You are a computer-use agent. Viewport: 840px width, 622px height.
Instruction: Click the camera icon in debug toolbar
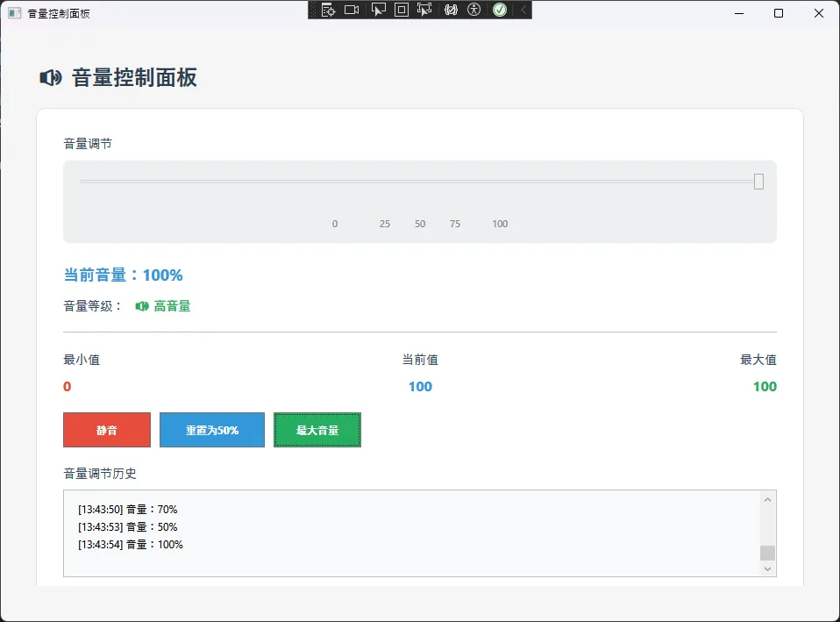click(x=352, y=10)
